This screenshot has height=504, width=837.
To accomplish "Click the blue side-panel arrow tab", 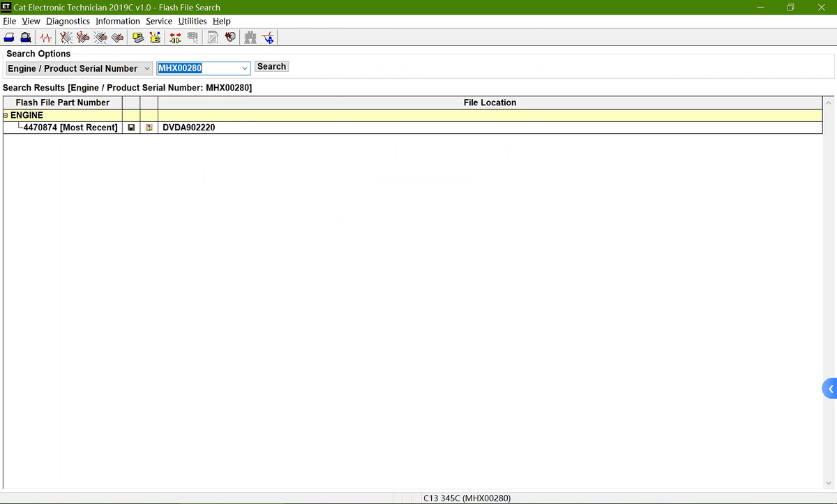I will point(830,389).
